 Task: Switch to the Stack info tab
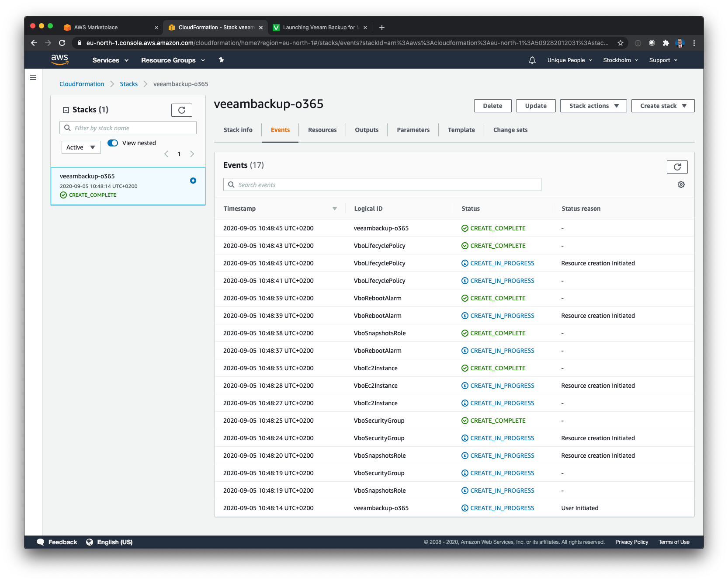(238, 130)
